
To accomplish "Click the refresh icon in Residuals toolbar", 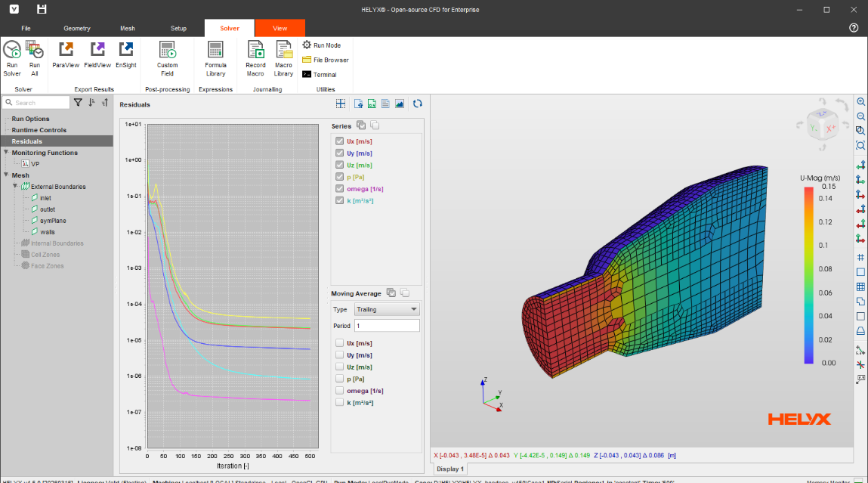I will (x=418, y=104).
